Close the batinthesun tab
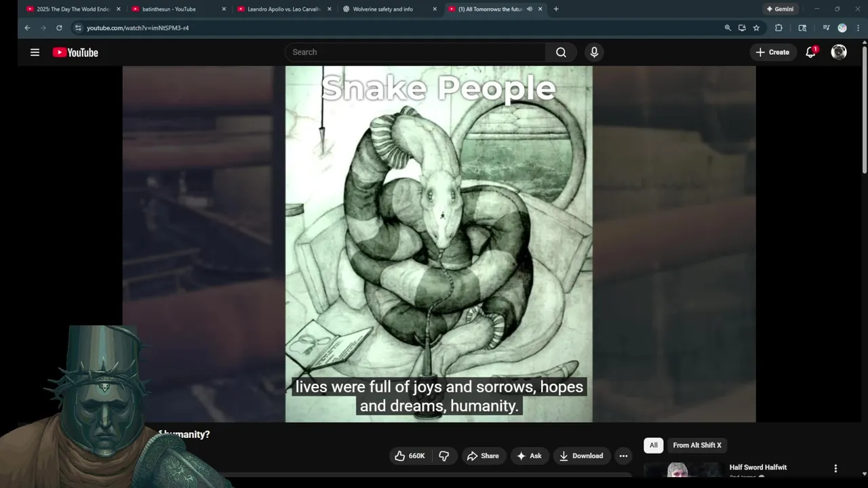Screen dimensions: 868x488 (x=224, y=9)
